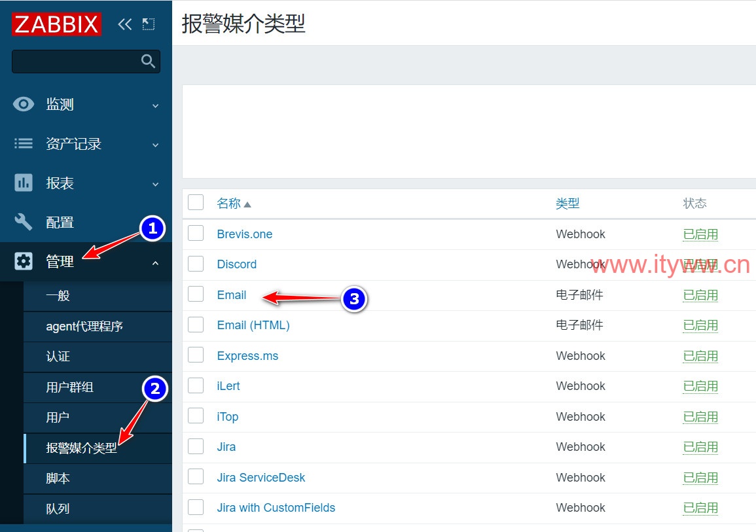Open the 管理 menu

click(86, 262)
